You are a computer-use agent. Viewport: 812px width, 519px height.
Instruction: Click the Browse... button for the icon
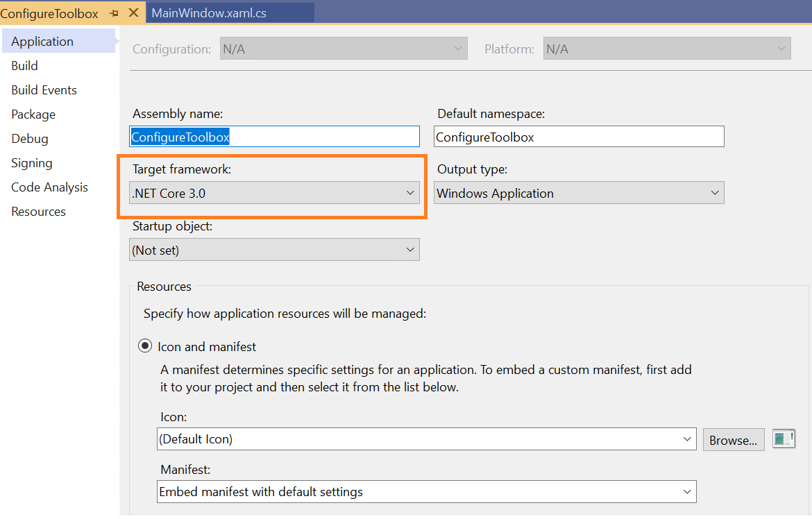pos(734,440)
